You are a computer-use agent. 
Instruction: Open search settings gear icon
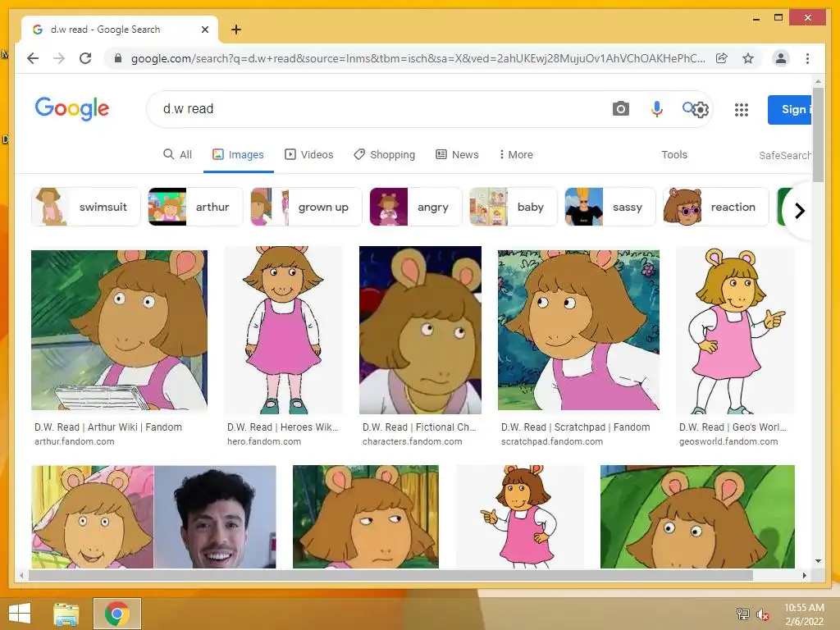click(701, 110)
